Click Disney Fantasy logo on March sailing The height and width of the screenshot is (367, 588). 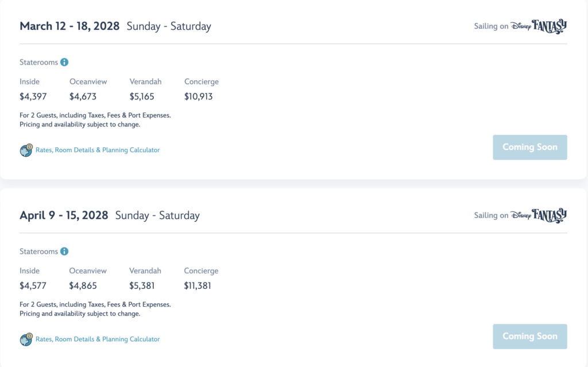point(539,26)
